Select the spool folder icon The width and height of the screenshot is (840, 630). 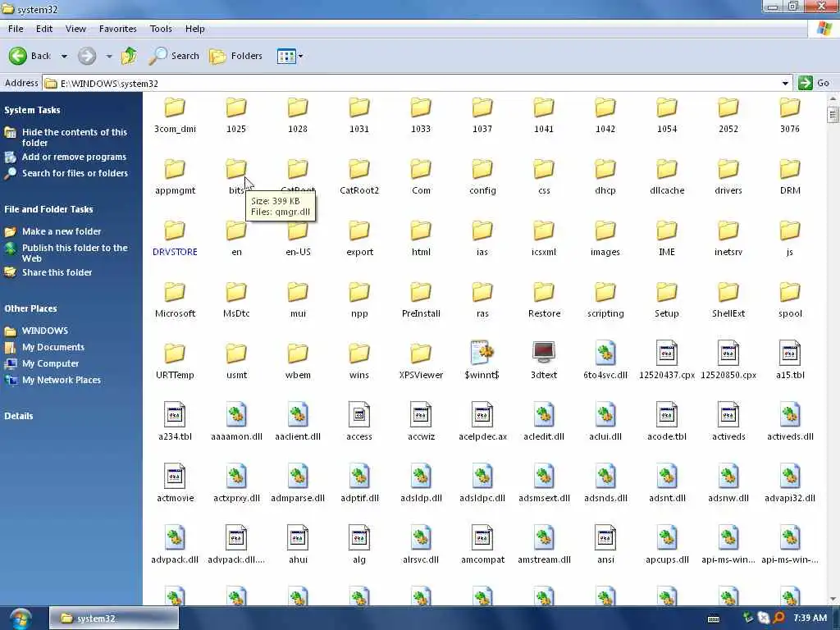(790, 293)
